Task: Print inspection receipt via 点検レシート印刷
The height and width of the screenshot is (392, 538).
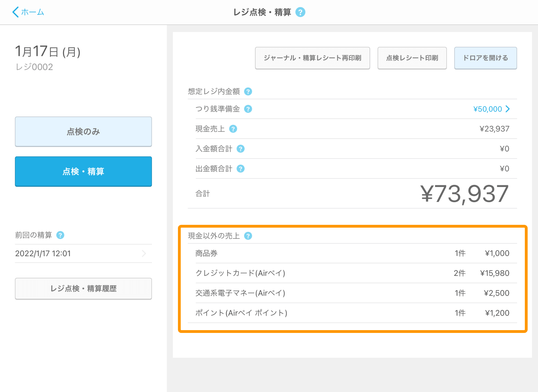Action: coord(412,58)
